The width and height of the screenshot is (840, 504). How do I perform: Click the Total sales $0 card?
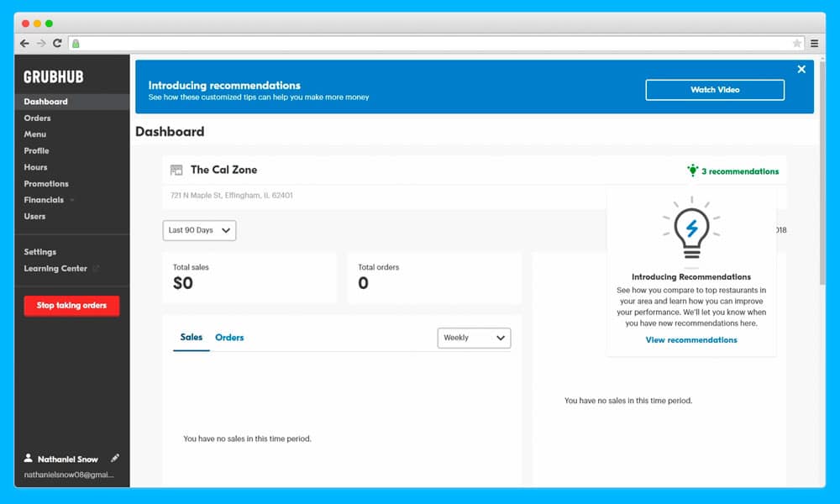click(x=249, y=278)
